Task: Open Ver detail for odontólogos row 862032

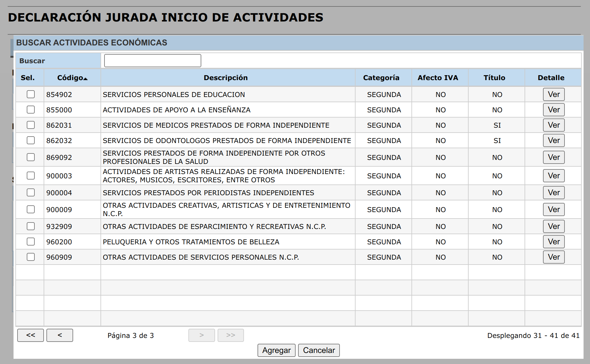Action: [x=553, y=140]
